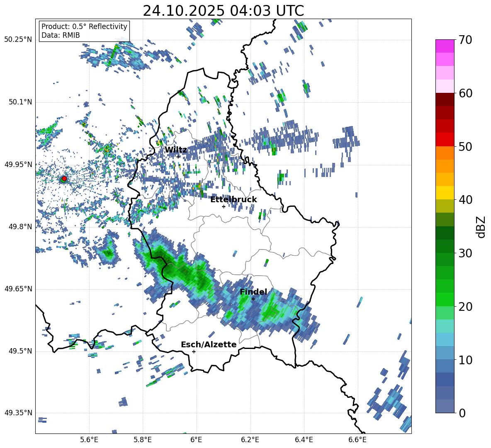Click the yellow colorbar segment at 40
491x448 pixels.
point(445,193)
